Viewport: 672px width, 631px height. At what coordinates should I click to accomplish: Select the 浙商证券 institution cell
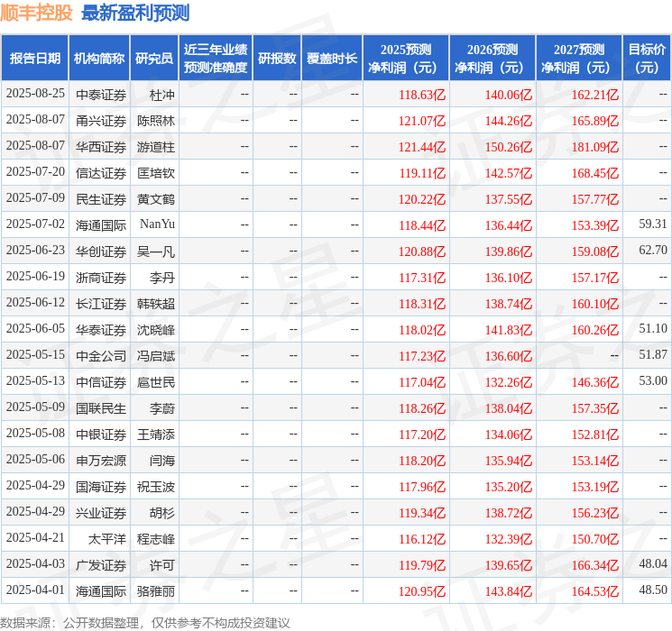pyautogui.click(x=101, y=277)
